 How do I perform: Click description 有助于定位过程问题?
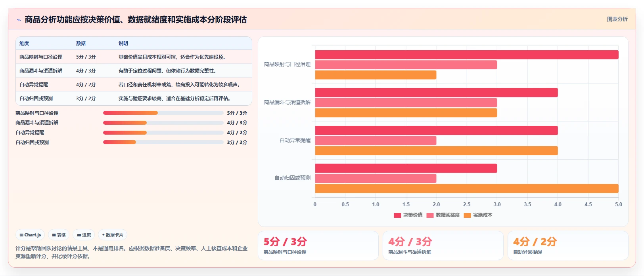(x=168, y=71)
